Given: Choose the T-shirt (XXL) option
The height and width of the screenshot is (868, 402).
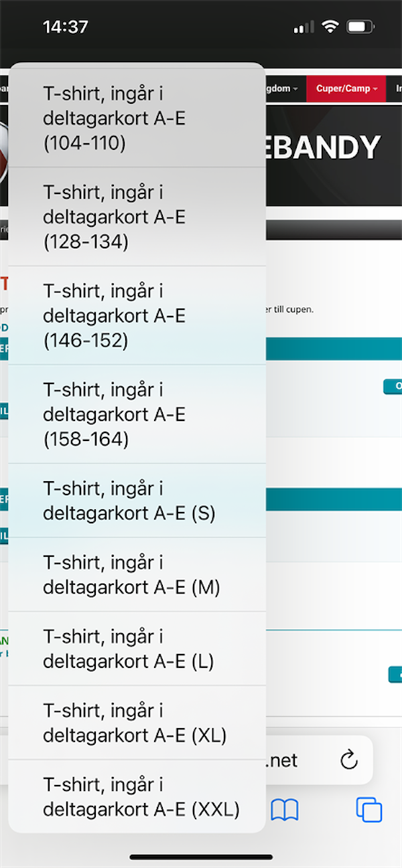Looking at the screenshot, I should pos(137,796).
